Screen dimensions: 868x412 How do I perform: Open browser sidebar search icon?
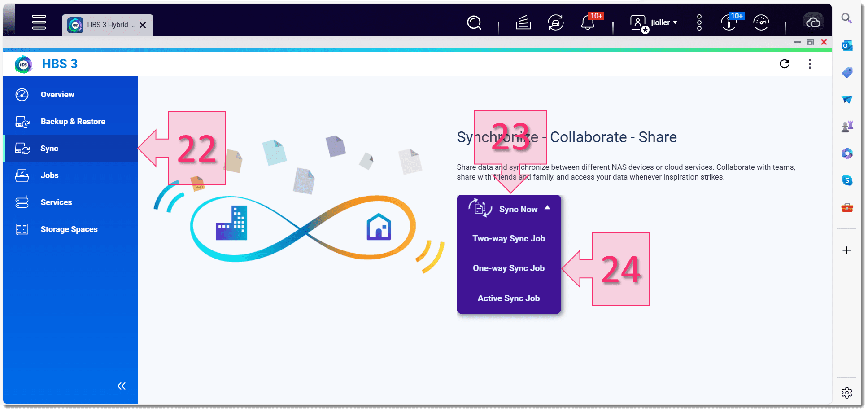(x=846, y=18)
